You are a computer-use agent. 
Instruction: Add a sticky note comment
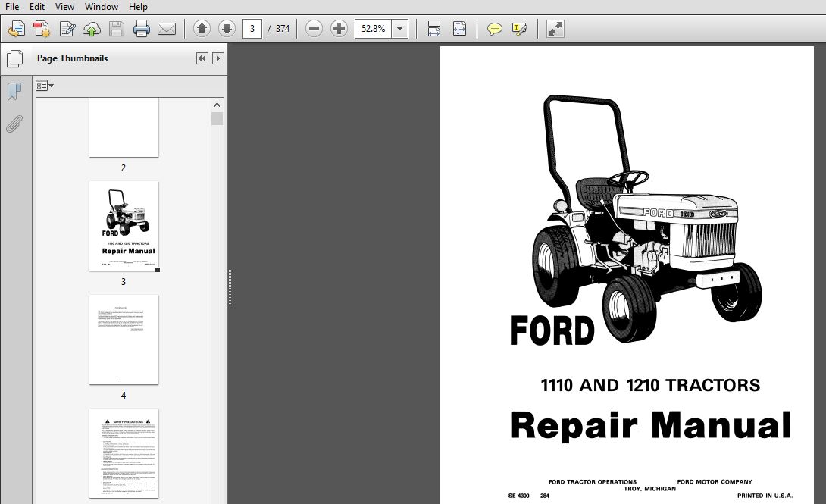tap(494, 30)
